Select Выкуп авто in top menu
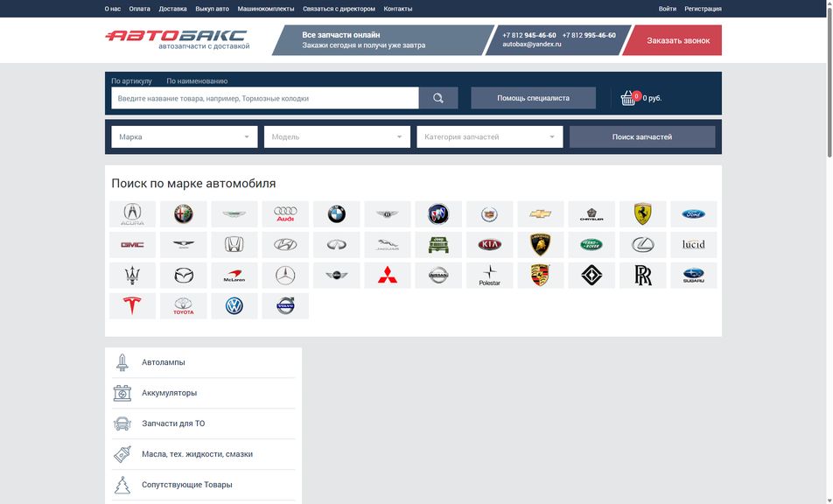The image size is (833, 504). [x=213, y=9]
